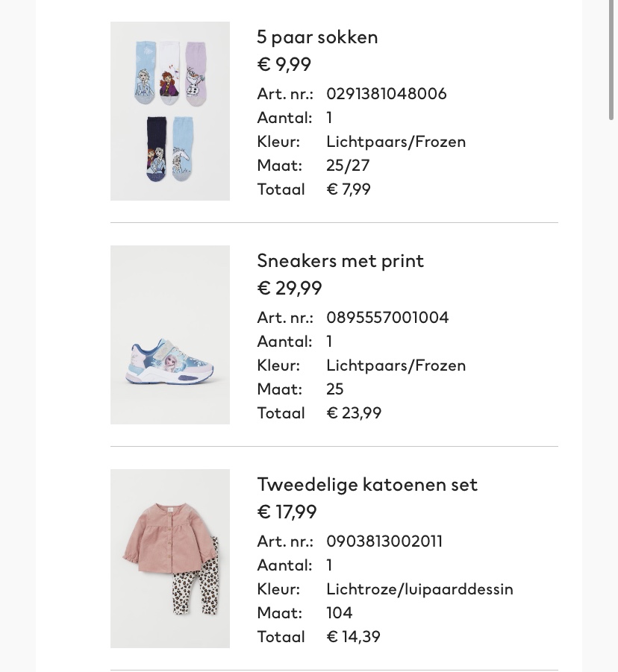Viewport: 618px width, 672px height.
Task: Click the vertical scrollbar thumb
Action: (611, 60)
